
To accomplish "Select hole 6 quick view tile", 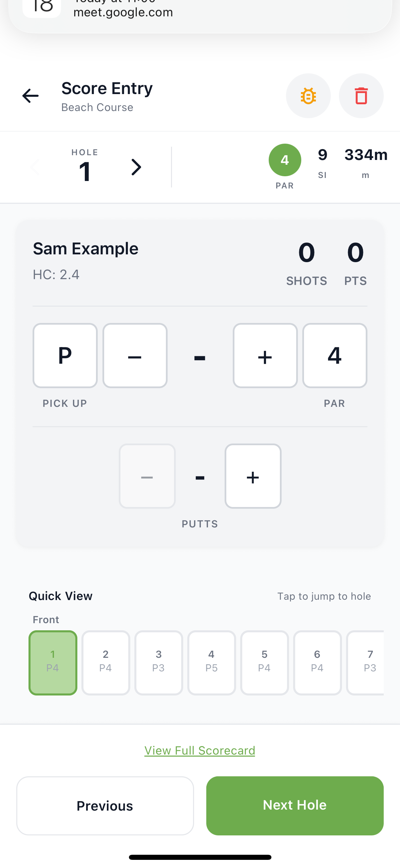I will coord(317,663).
